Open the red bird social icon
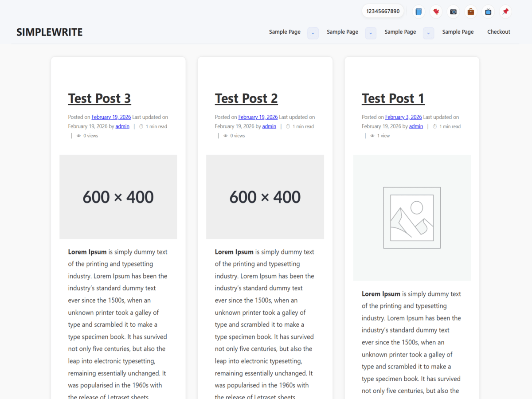Viewport: 532px width, 399px height. [x=436, y=12]
